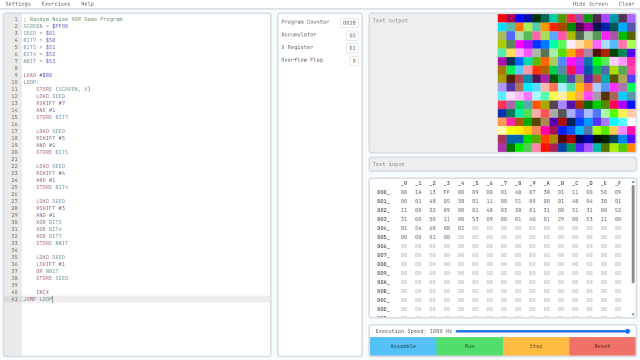
Task: Adjust the Execution Speed slider handle
Action: coord(628,331)
